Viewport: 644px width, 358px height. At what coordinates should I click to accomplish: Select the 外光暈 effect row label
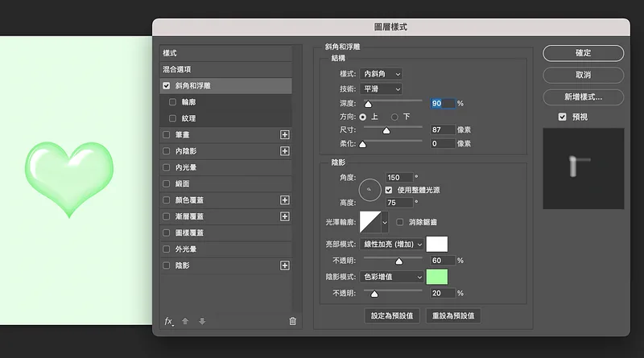(186, 249)
